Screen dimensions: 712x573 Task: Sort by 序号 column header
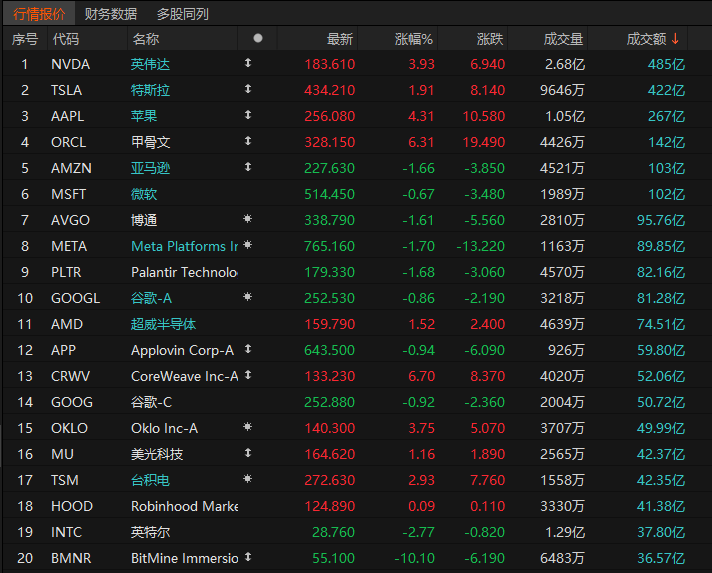25,39
